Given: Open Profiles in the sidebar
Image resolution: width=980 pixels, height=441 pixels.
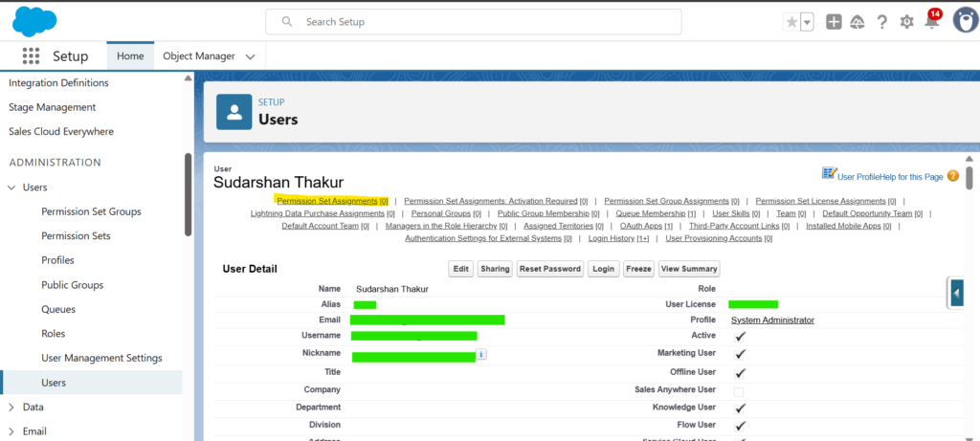Looking at the screenshot, I should tap(57, 260).
